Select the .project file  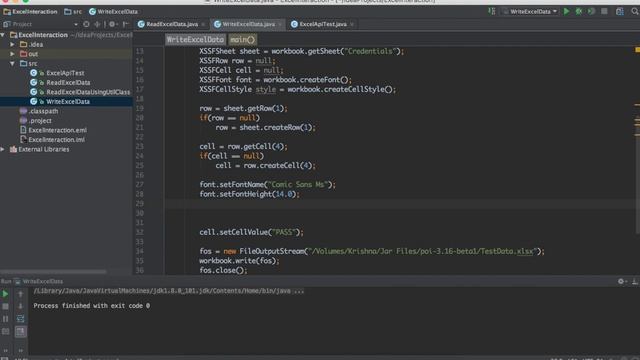(x=40, y=121)
